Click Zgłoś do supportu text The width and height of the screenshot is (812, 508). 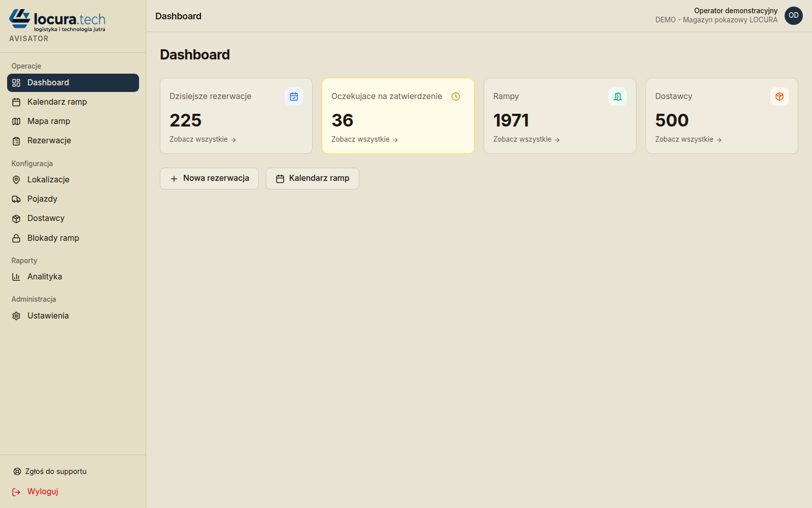(56, 471)
